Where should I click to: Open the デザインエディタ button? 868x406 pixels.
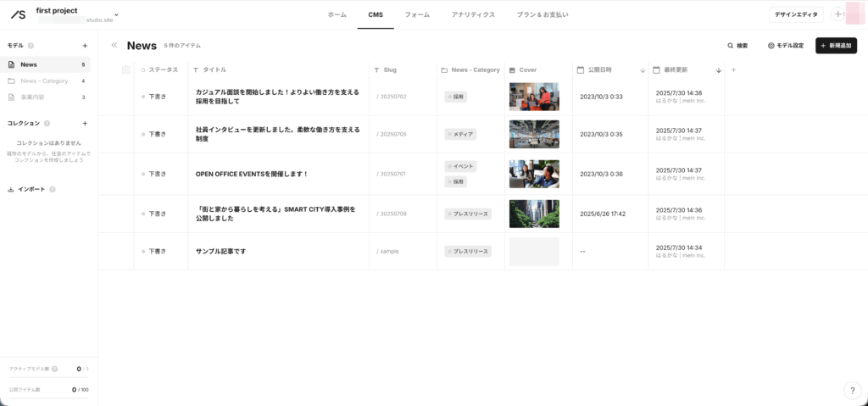pyautogui.click(x=796, y=14)
